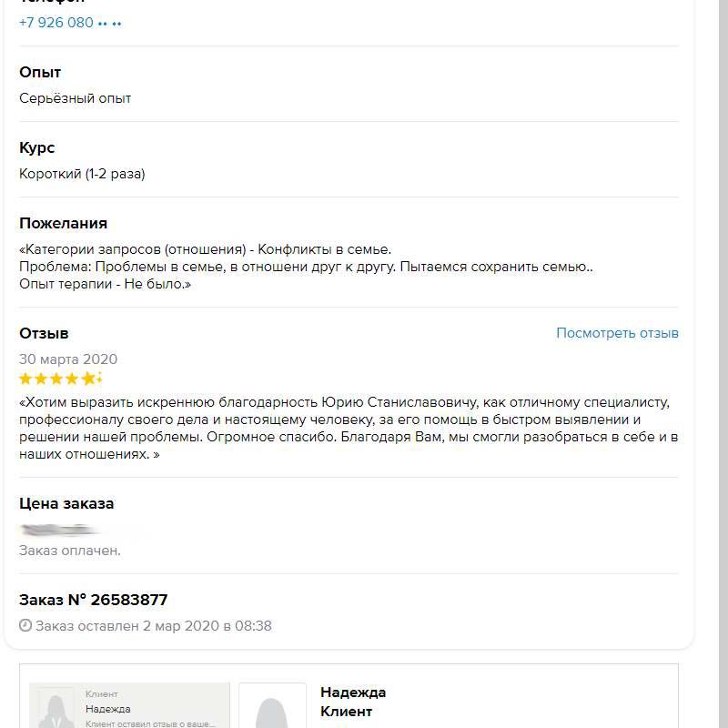Click the five-star rating icons
This screenshot has height=728, width=728.
(x=61, y=379)
